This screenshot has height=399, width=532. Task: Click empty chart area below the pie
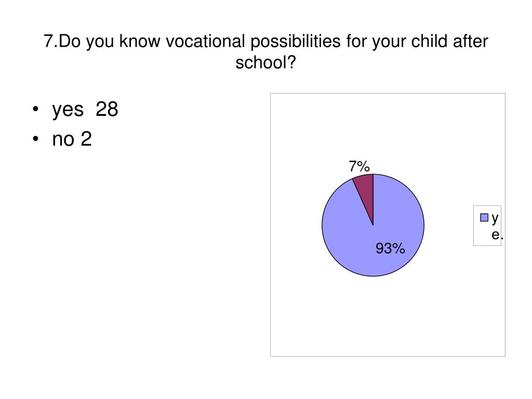pyautogui.click(x=387, y=315)
